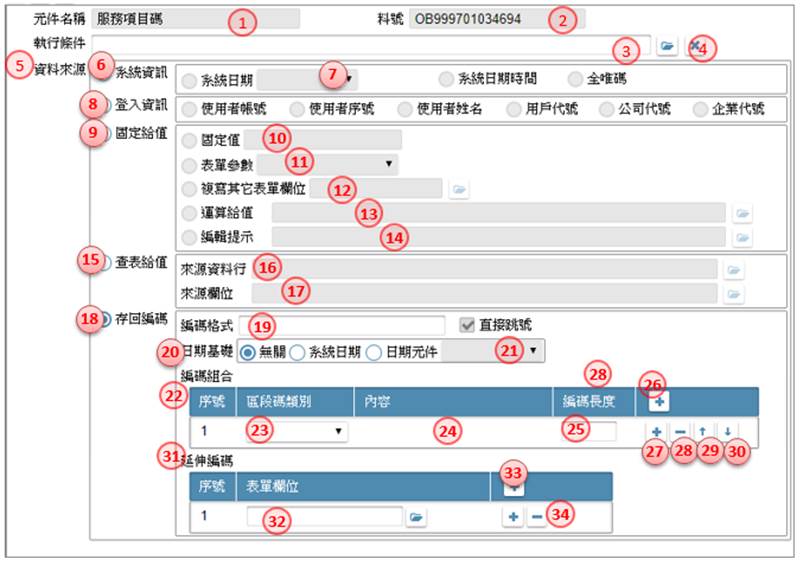Viewport: 803px width, 565px height.
Task: Choose 使用者姓名 radio option
Action: click(405, 109)
